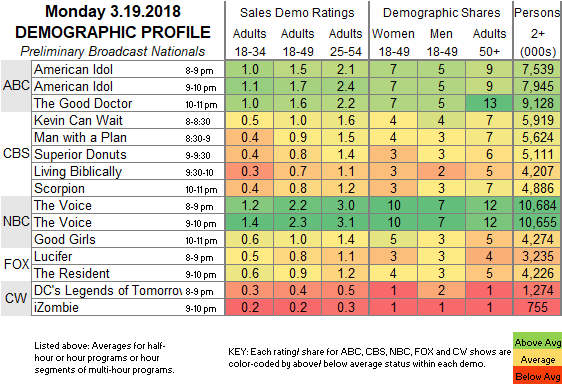Image resolution: width=562 pixels, height=384 pixels.
Task: Click the Demographic Shares group header
Action: coord(441,13)
